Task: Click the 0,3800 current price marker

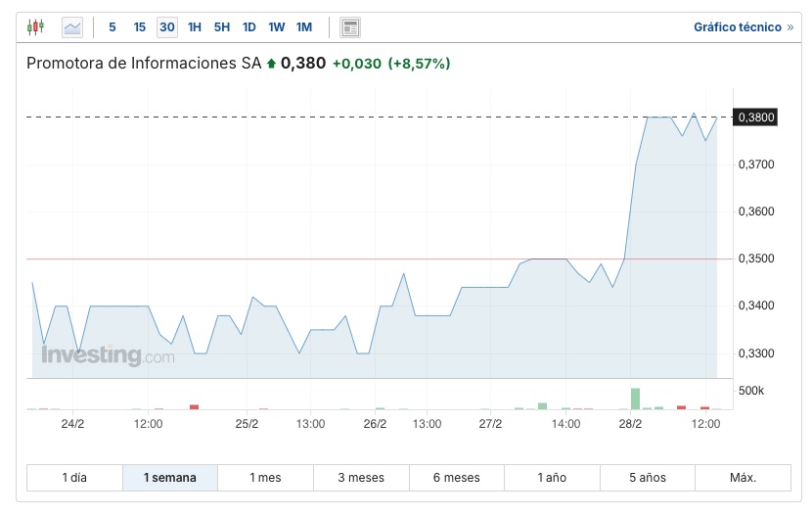Action: 756,117
